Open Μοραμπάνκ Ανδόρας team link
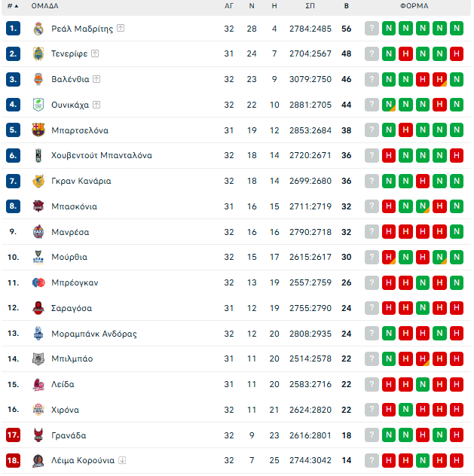 coord(94,334)
